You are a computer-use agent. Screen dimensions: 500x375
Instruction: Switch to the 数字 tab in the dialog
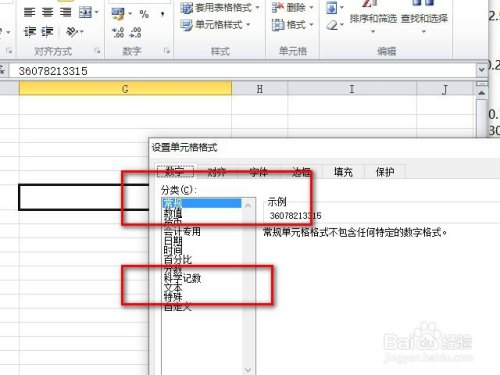click(175, 172)
